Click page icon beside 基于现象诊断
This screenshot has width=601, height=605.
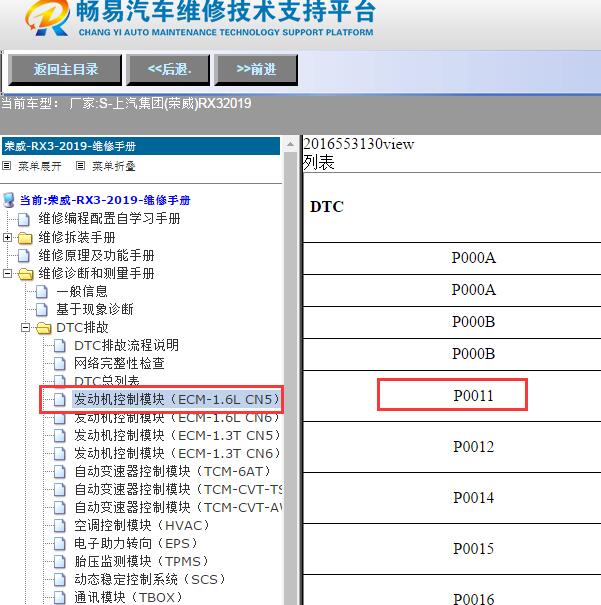[42, 309]
